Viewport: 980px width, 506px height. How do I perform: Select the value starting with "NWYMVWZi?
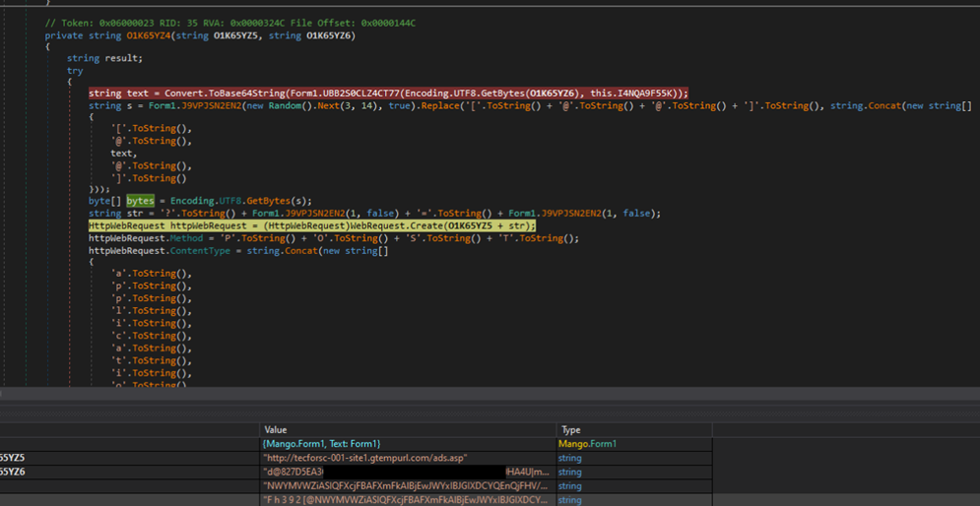pyautogui.click(x=404, y=485)
